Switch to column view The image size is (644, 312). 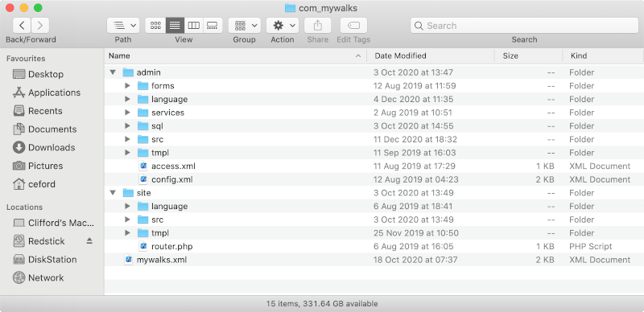[x=194, y=26]
